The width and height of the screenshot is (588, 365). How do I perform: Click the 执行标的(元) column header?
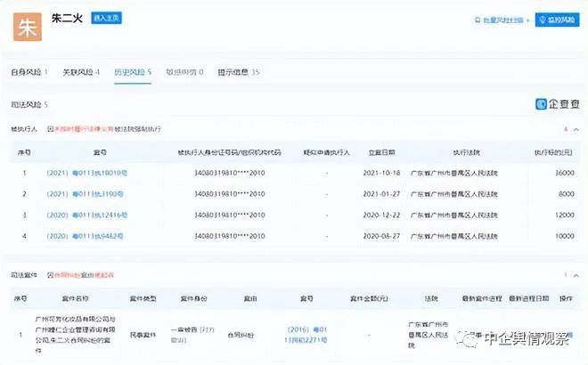552,150
